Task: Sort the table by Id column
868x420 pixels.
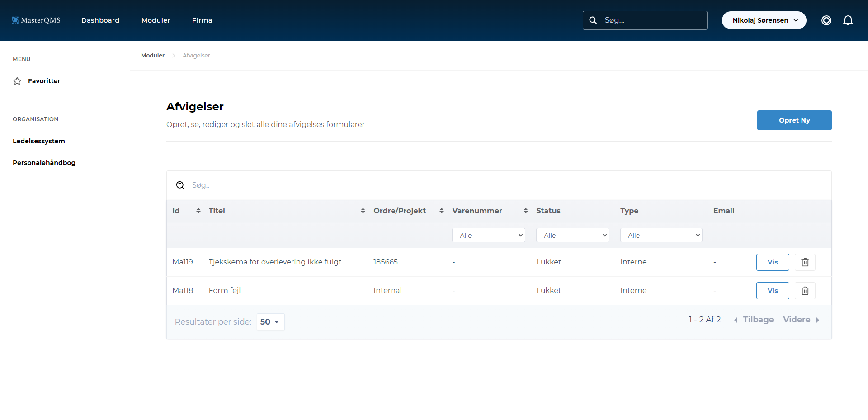Action: (x=198, y=211)
